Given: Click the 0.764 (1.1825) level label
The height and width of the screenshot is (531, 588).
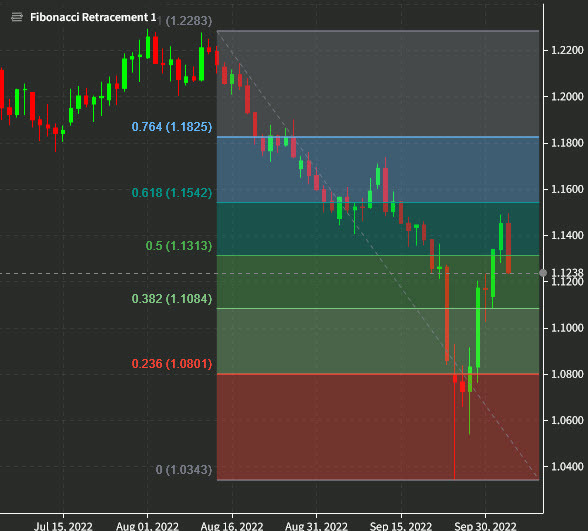Looking at the screenshot, I should pyautogui.click(x=172, y=127).
